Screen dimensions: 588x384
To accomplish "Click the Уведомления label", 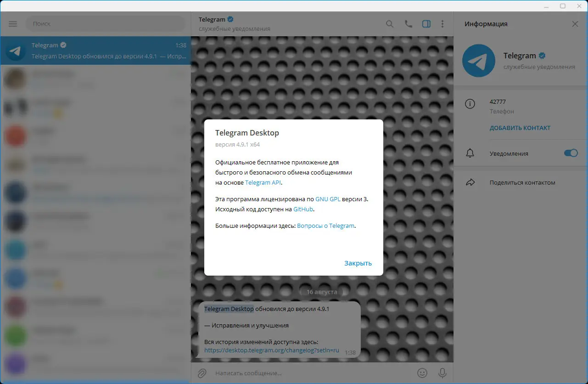I will [x=509, y=153].
